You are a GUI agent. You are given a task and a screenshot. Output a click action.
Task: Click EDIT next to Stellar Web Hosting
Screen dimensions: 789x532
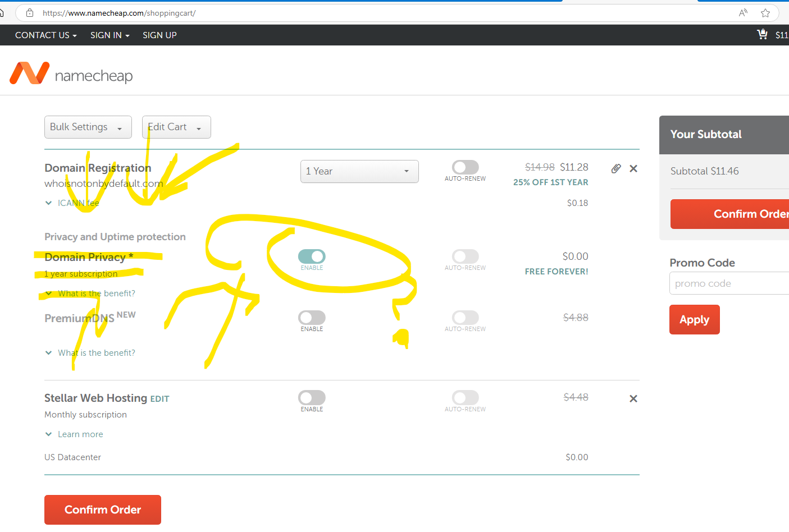pos(159,399)
